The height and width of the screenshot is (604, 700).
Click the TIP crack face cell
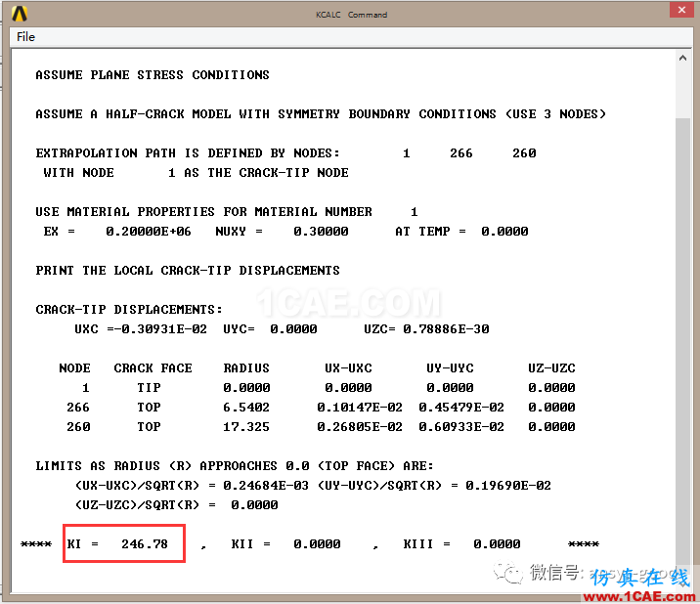click(x=149, y=387)
